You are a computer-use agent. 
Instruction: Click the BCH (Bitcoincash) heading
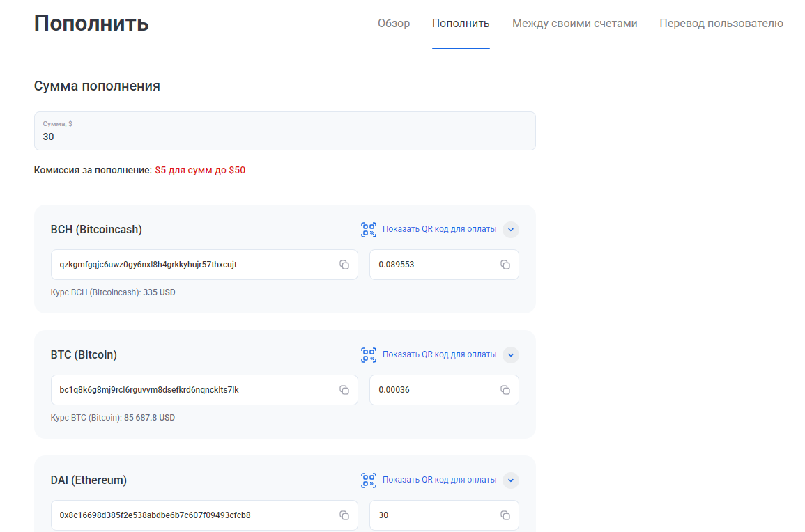(96, 229)
